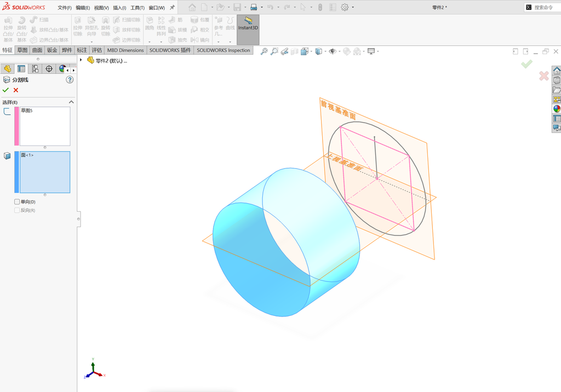
Task: Open the View Orientation dropdown arrow
Action: click(x=311, y=51)
